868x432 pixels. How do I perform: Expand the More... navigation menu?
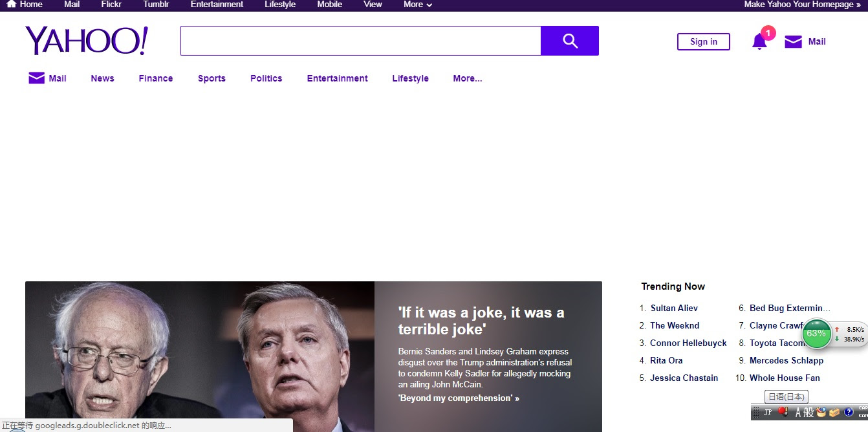(x=468, y=78)
